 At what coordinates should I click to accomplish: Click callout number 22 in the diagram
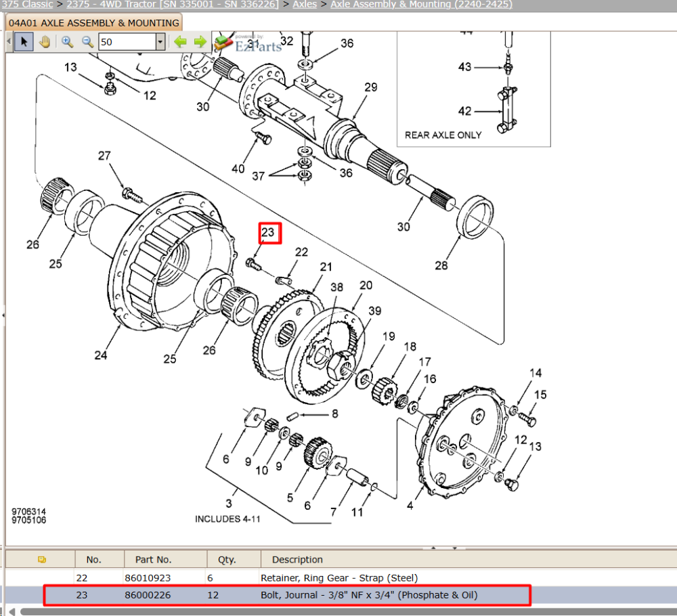[x=301, y=252]
